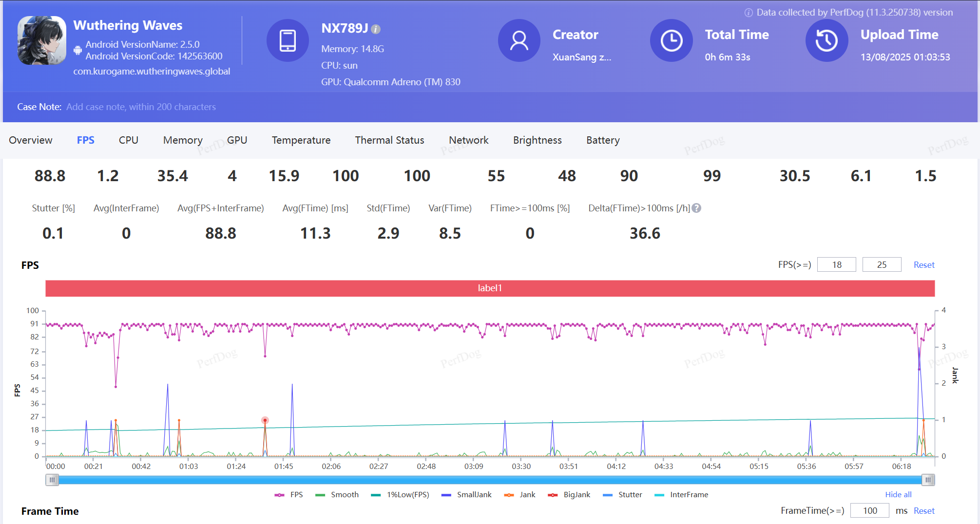980x524 pixels.
Task: Click the blue chart range slider track
Action: [490, 480]
